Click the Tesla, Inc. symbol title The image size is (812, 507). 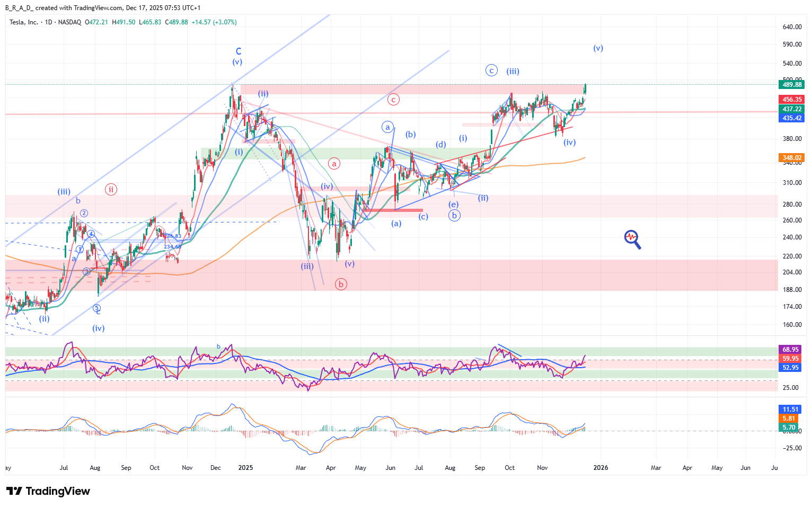[x=24, y=22]
